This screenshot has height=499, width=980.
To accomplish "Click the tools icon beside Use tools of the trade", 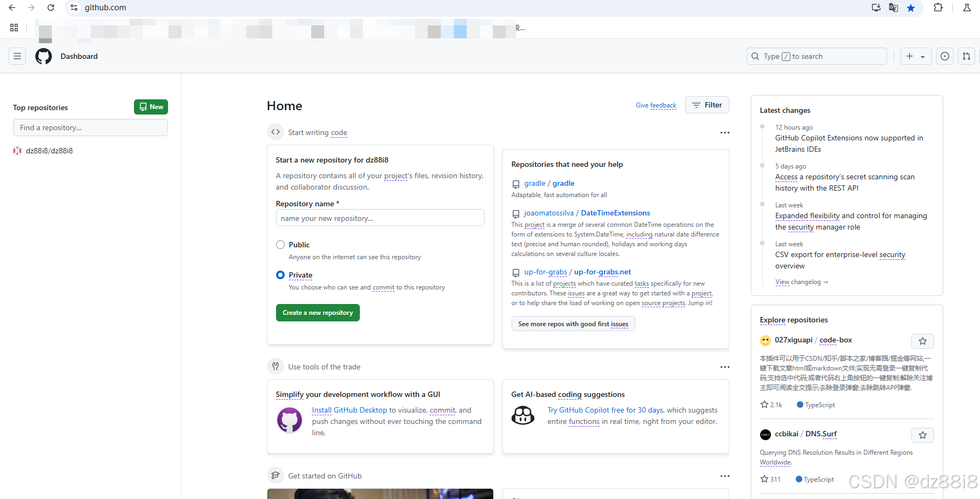I will coord(276,366).
